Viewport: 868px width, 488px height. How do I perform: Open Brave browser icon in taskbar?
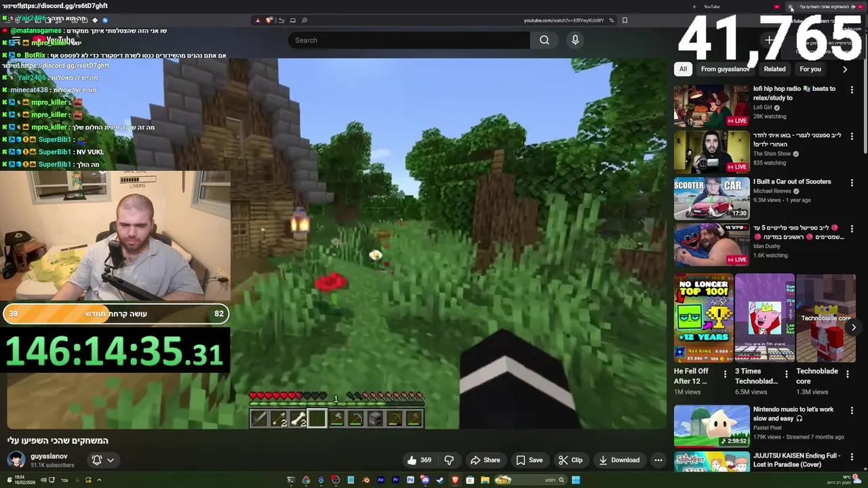(455, 480)
